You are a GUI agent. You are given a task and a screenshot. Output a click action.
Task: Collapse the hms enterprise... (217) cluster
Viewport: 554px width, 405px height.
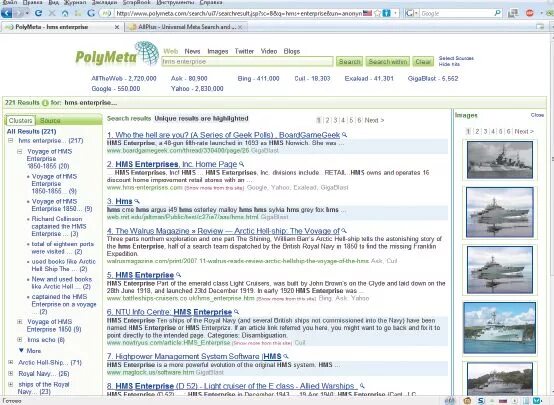[x=11, y=141]
